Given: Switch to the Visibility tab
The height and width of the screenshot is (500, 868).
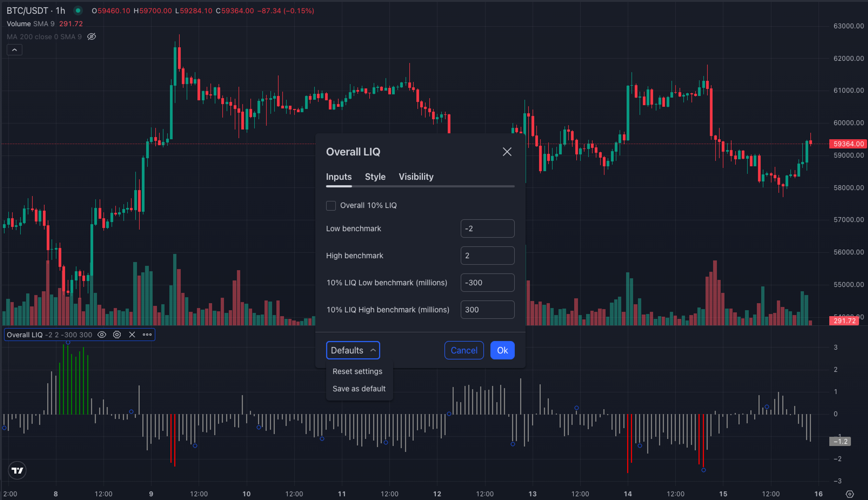Looking at the screenshot, I should 416,177.
